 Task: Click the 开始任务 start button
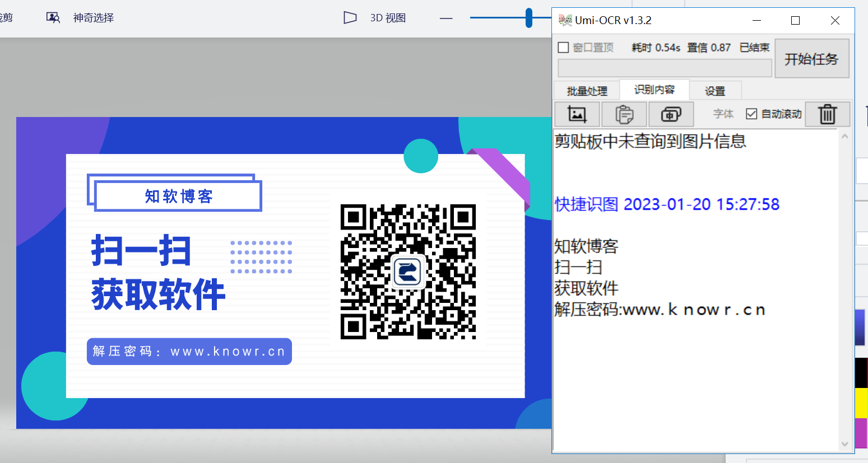click(811, 59)
